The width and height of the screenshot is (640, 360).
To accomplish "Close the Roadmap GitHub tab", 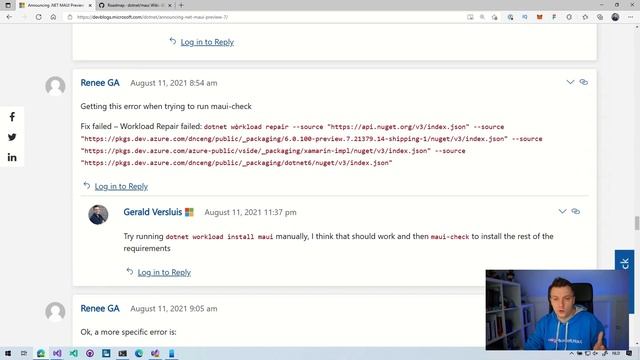I will (170, 5).
